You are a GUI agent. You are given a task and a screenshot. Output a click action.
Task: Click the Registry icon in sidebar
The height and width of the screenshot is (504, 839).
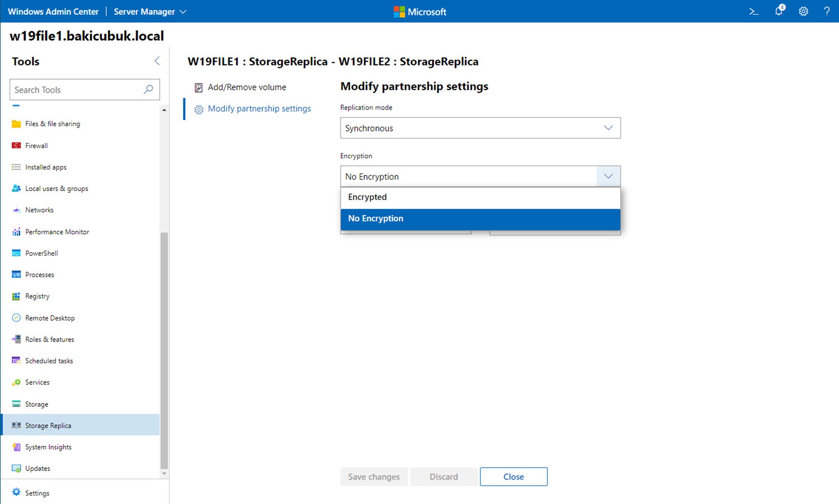tap(16, 296)
